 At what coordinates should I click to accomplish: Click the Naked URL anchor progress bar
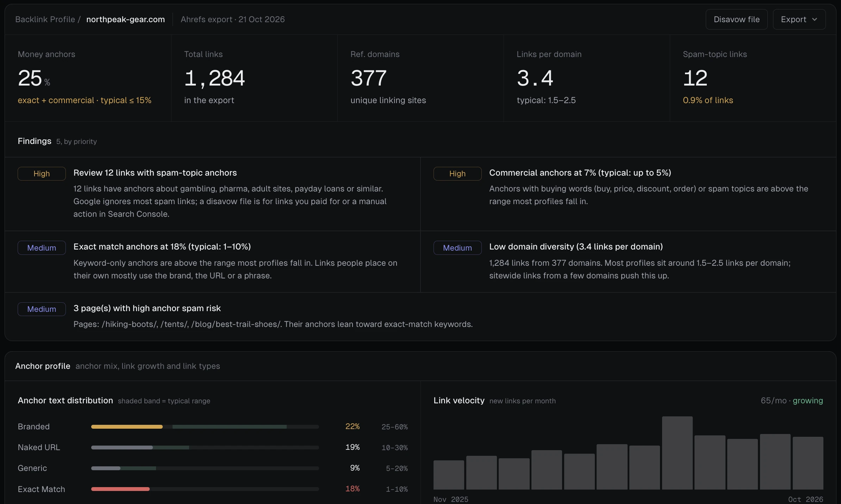tap(205, 447)
